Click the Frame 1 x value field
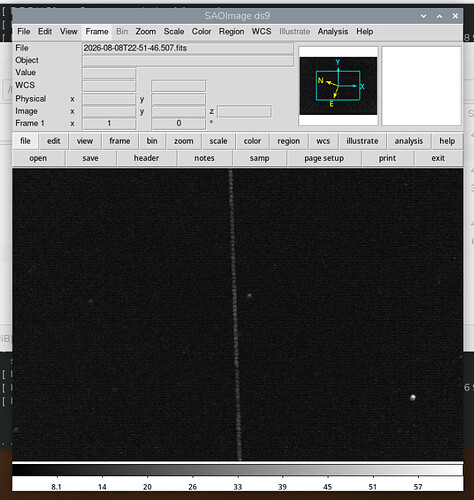This screenshot has height=500, width=474. (109, 124)
